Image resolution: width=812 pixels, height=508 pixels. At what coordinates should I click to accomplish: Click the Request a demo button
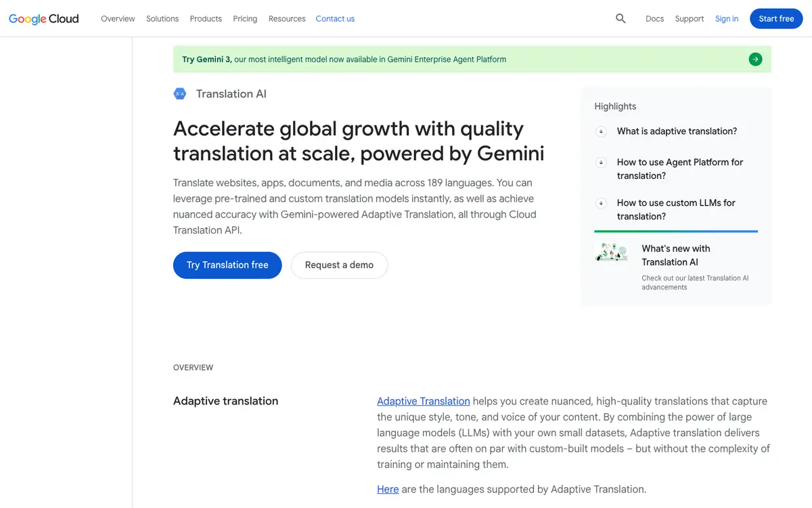point(339,265)
